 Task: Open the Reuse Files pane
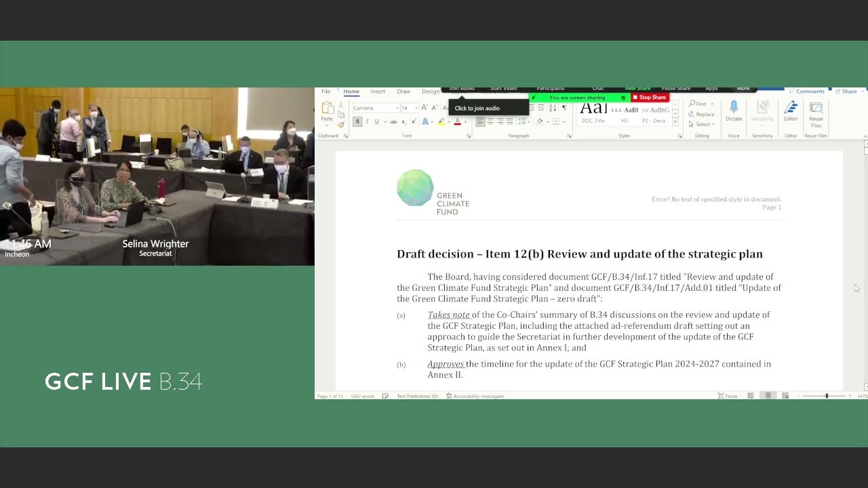coord(816,115)
